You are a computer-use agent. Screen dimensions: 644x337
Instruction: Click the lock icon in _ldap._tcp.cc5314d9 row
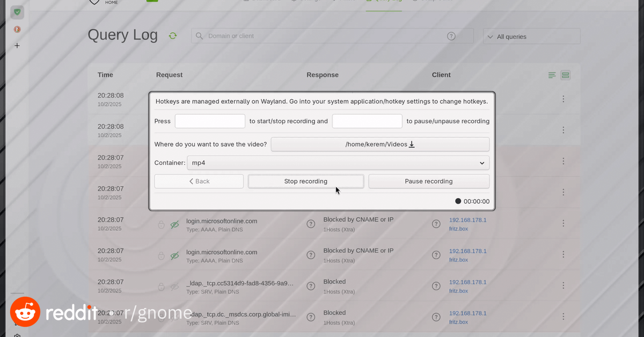point(161,287)
